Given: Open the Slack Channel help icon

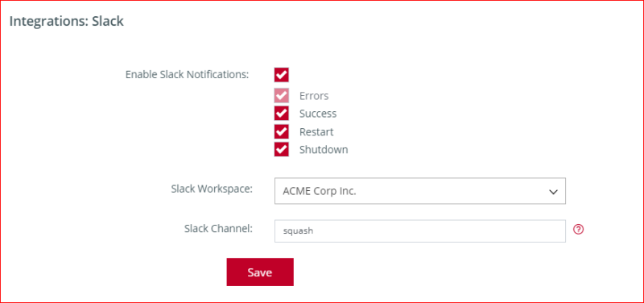Looking at the screenshot, I should tap(578, 230).
